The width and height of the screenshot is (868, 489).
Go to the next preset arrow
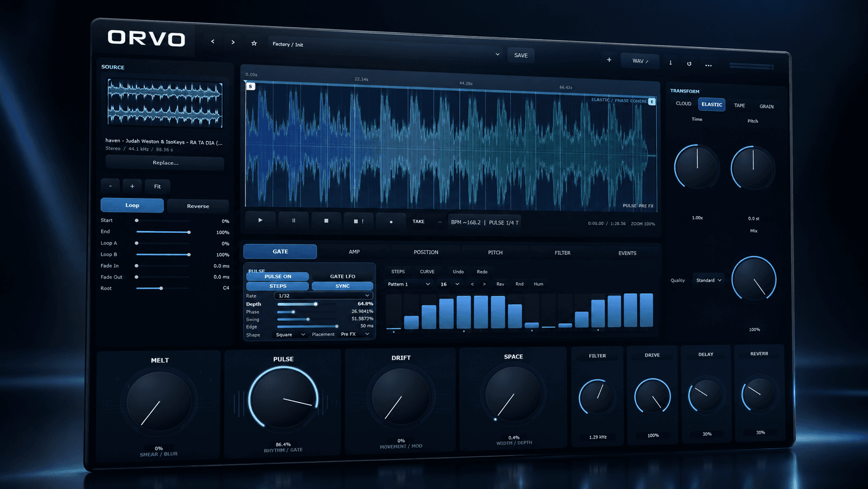pyautogui.click(x=233, y=42)
